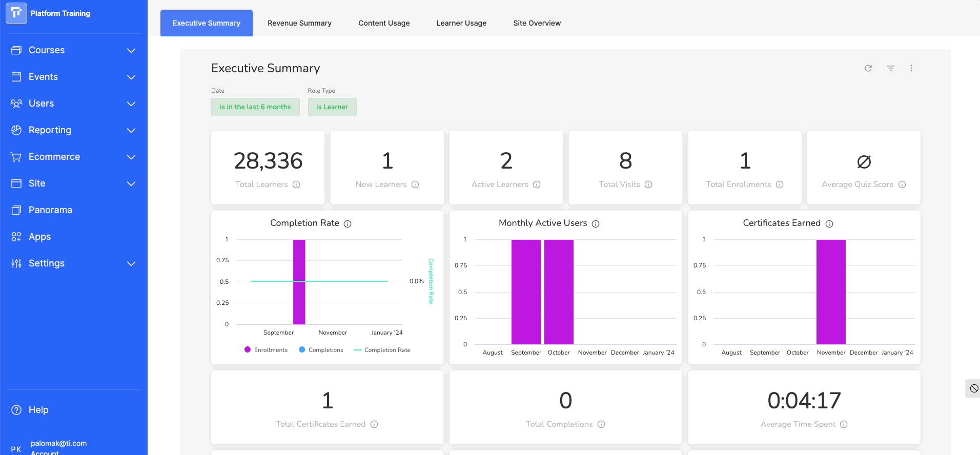This screenshot has width=980, height=455.
Task: Click the Help question mark icon
Action: [16, 410]
